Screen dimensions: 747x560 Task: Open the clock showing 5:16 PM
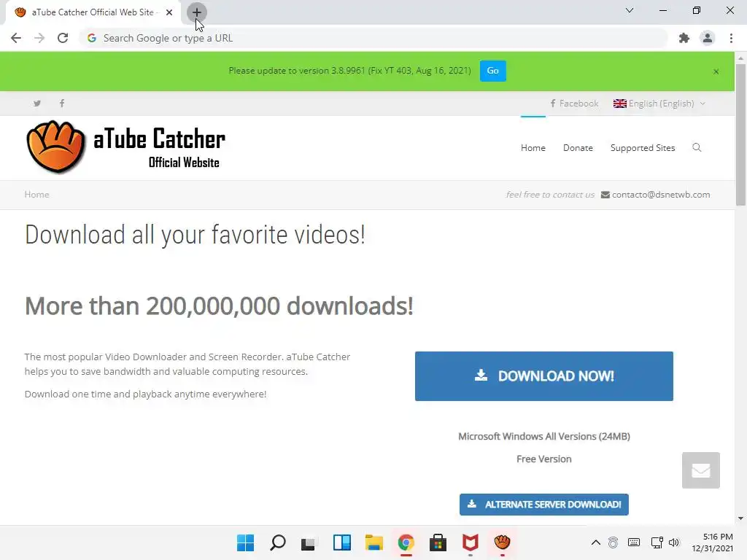click(712, 542)
